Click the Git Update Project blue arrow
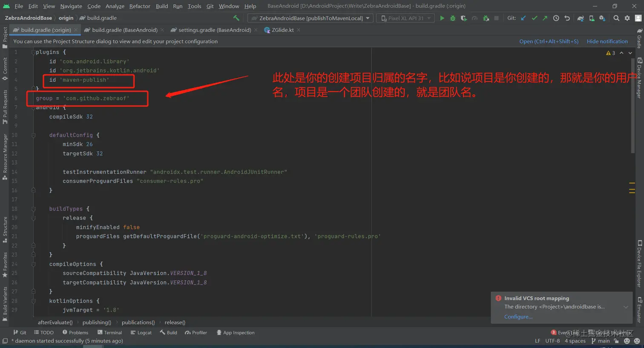The image size is (644, 348). 523,18
